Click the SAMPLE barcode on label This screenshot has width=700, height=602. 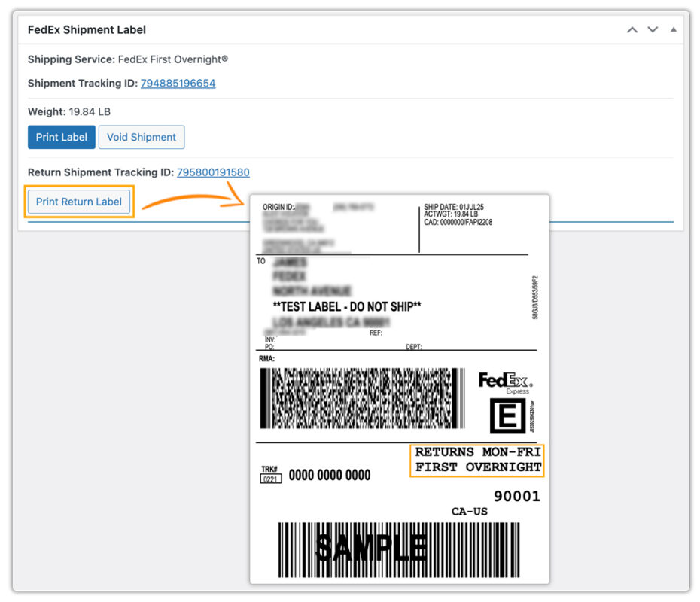pos(399,550)
